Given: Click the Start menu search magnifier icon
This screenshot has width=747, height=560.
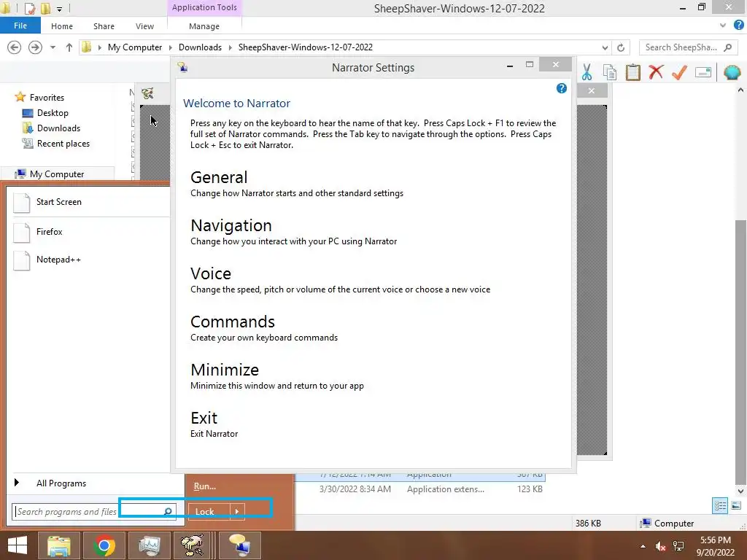Looking at the screenshot, I should point(168,511).
